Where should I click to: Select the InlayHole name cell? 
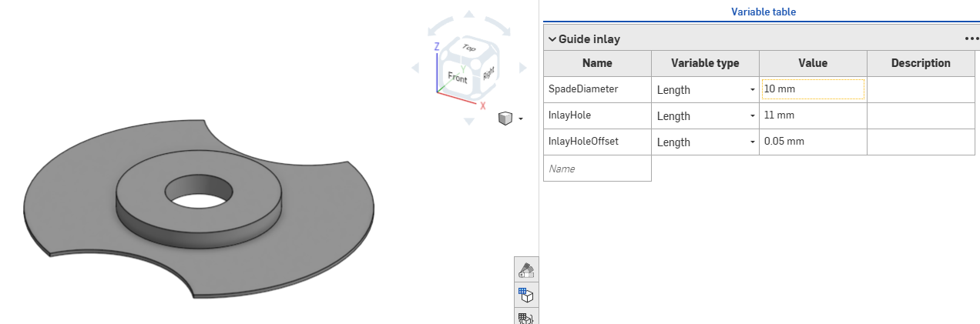pyautogui.click(x=597, y=115)
